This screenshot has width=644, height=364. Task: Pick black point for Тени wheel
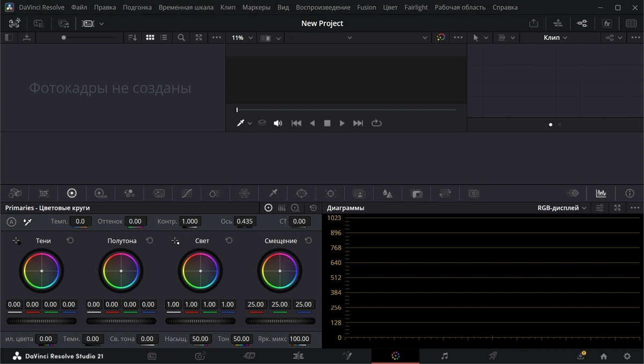(17, 241)
